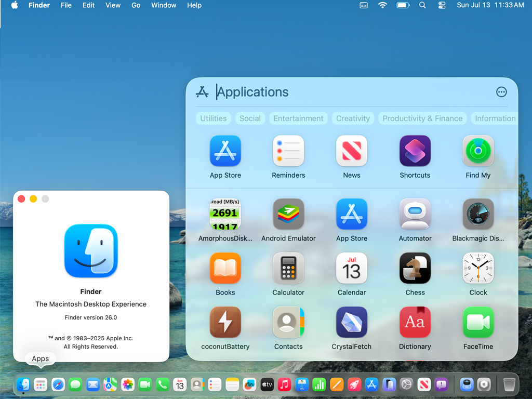532x399 pixels.
Task: Open the Android Emulator app
Action: tap(288, 214)
